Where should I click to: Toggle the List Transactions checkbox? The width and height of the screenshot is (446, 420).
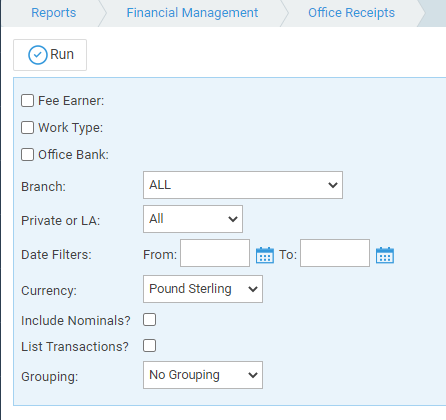coord(149,346)
